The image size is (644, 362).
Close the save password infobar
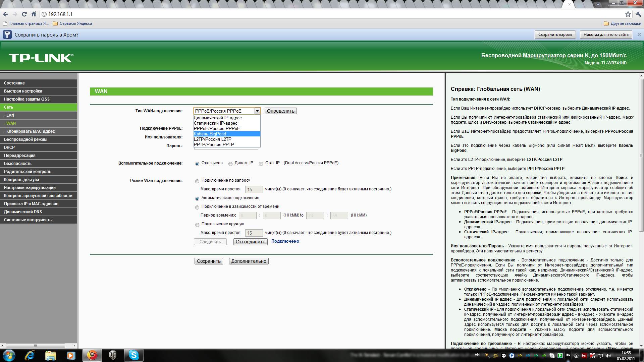pyautogui.click(x=639, y=35)
